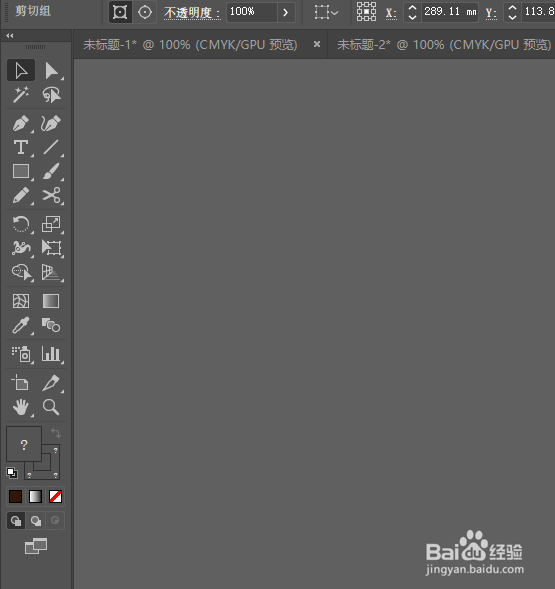Select the Zoom magnifier tool

click(51, 407)
